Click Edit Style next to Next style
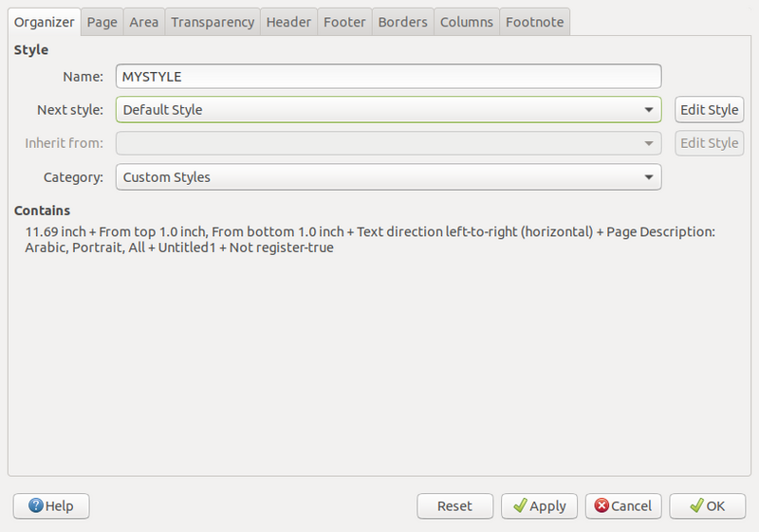The width and height of the screenshot is (759, 532). point(709,110)
